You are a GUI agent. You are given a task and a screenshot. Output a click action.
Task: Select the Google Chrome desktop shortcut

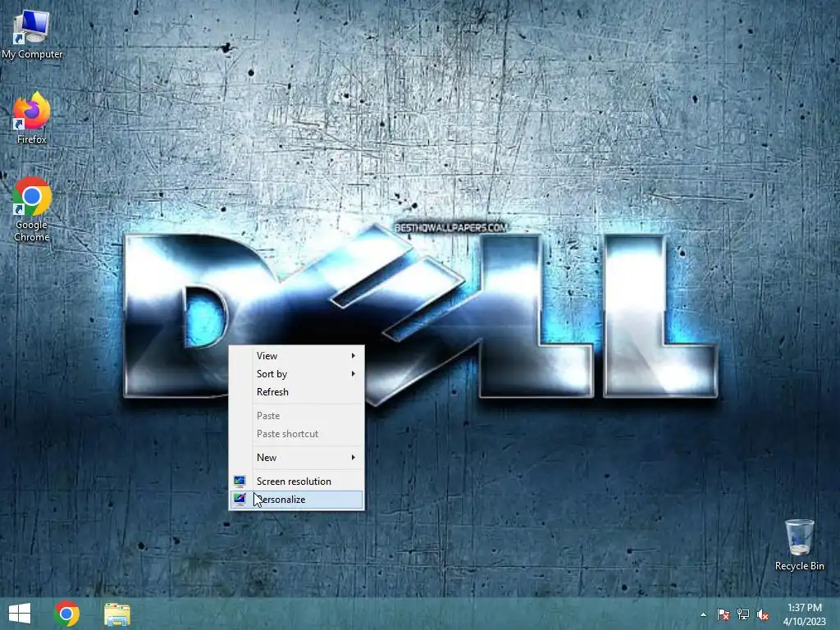pyautogui.click(x=32, y=209)
